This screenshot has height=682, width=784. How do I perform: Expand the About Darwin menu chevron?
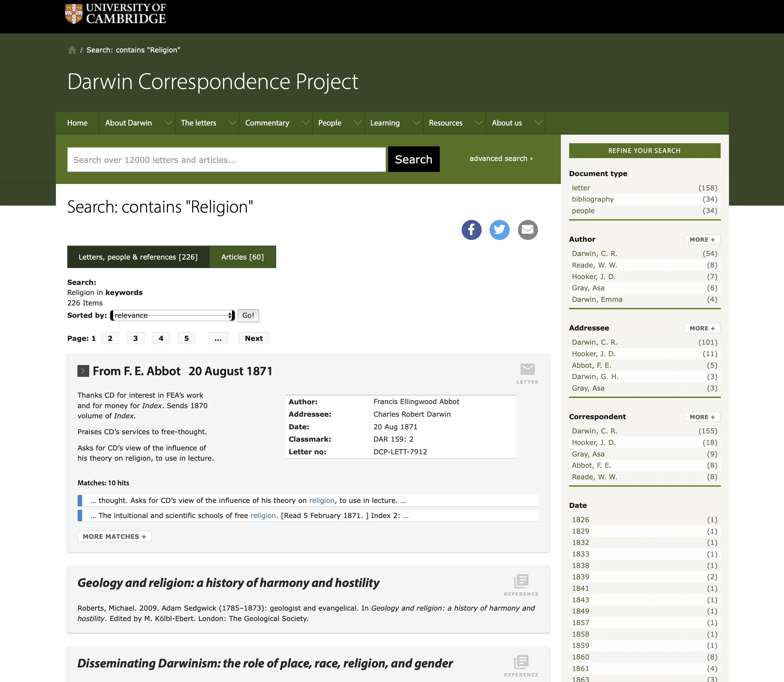(168, 123)
